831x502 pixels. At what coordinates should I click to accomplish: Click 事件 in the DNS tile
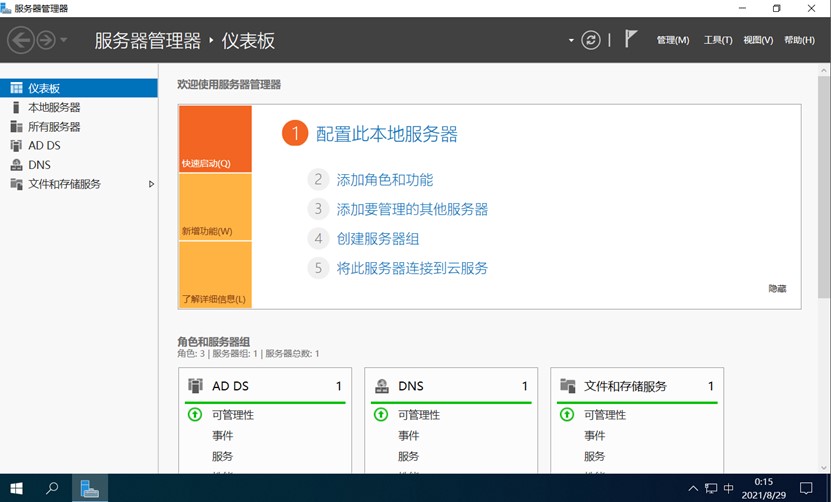click(x=409, y=436)
